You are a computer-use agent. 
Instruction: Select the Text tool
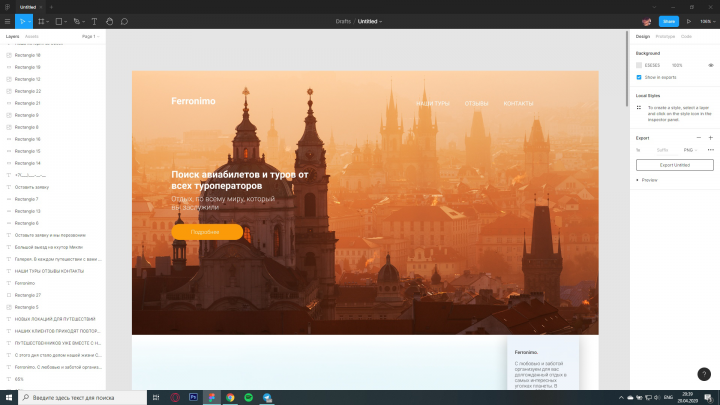[94, 22]
